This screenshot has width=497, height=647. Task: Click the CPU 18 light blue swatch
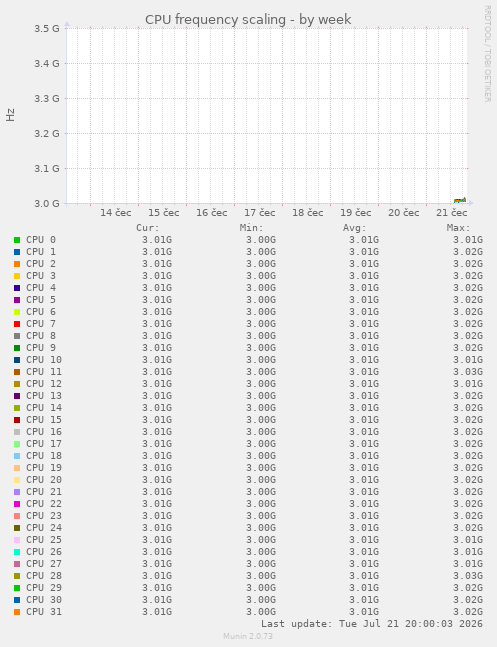pos(17,456)
